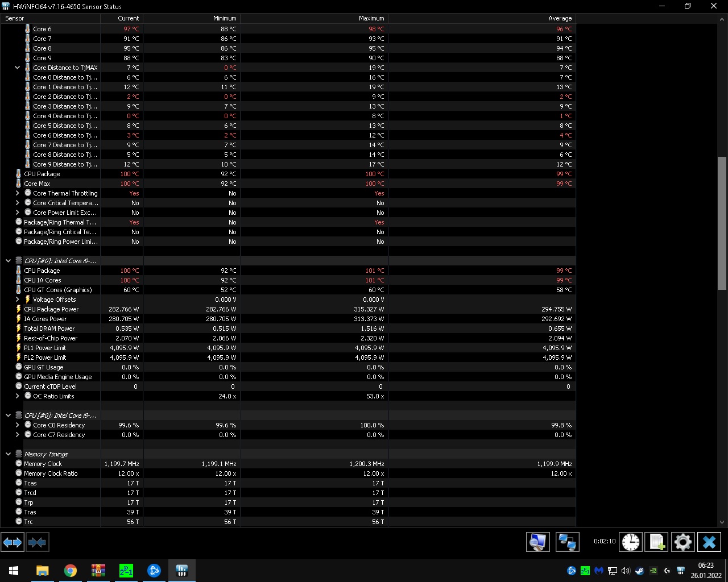
Task: Open the blue circular taskbar app
Action: pos(154,571)
